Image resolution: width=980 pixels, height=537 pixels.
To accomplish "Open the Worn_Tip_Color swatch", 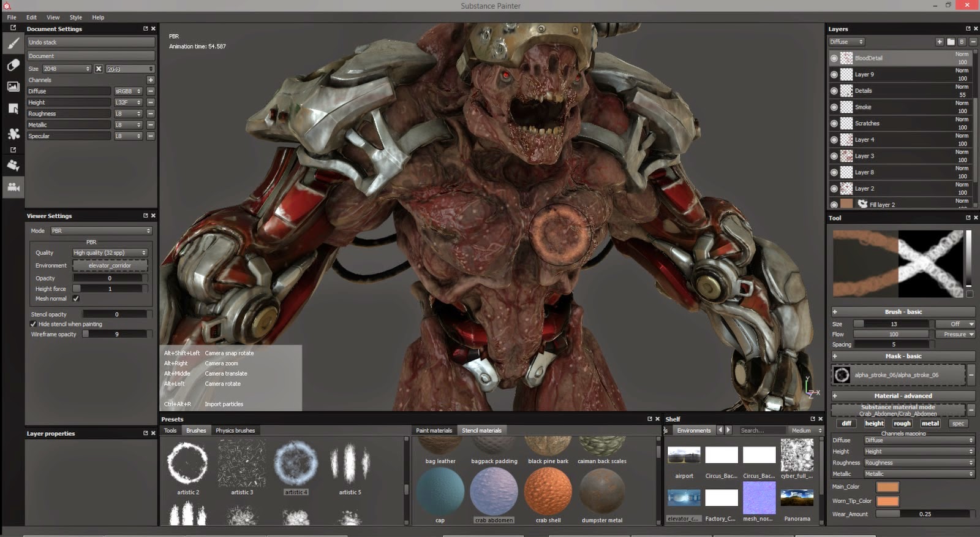I will pyautogui.click(x=888, y=501).
